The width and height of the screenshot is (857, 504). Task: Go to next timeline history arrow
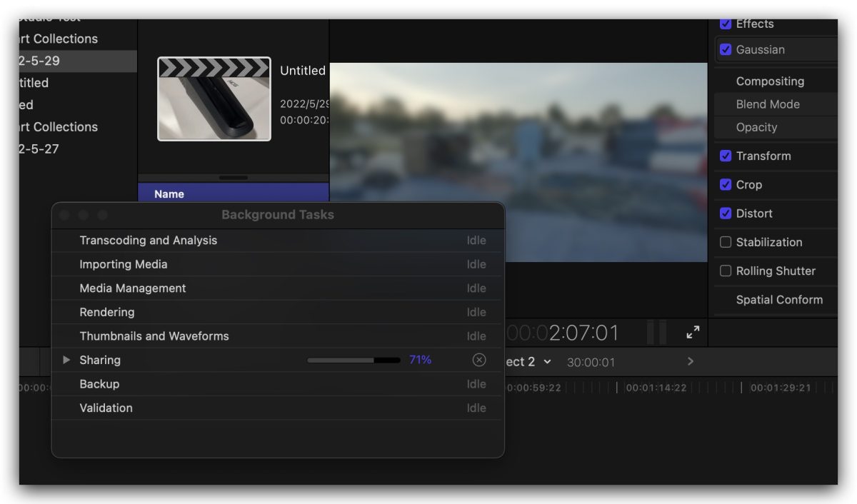(x=691, y=361)
